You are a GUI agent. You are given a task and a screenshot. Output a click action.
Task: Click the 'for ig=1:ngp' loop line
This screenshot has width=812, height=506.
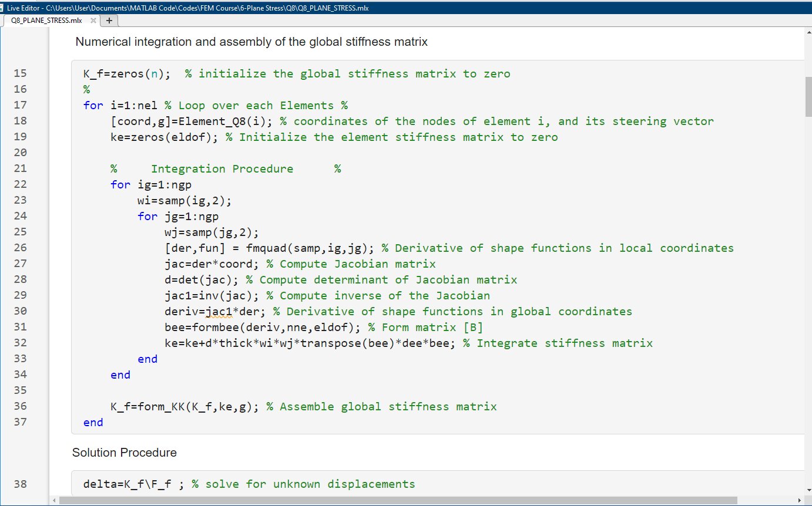coord(151,185)
